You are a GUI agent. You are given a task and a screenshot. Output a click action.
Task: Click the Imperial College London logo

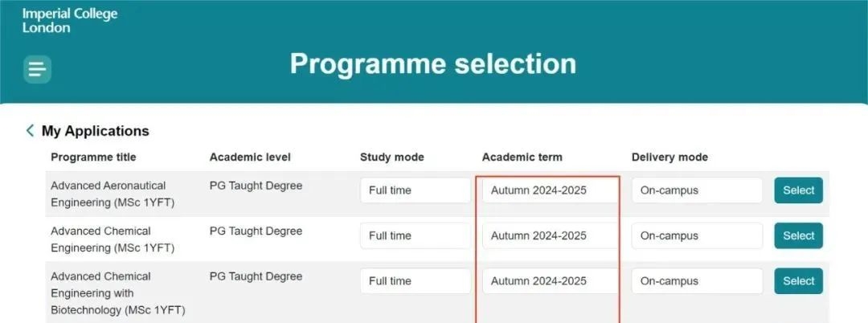pos(69,21)
